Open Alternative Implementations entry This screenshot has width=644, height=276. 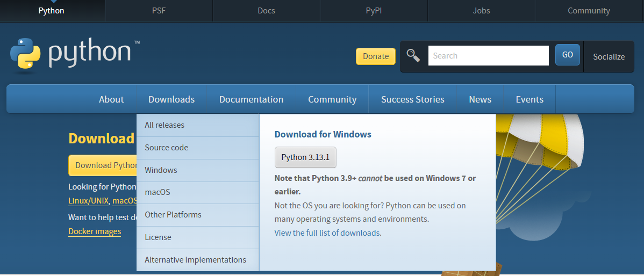coord(197,260)
